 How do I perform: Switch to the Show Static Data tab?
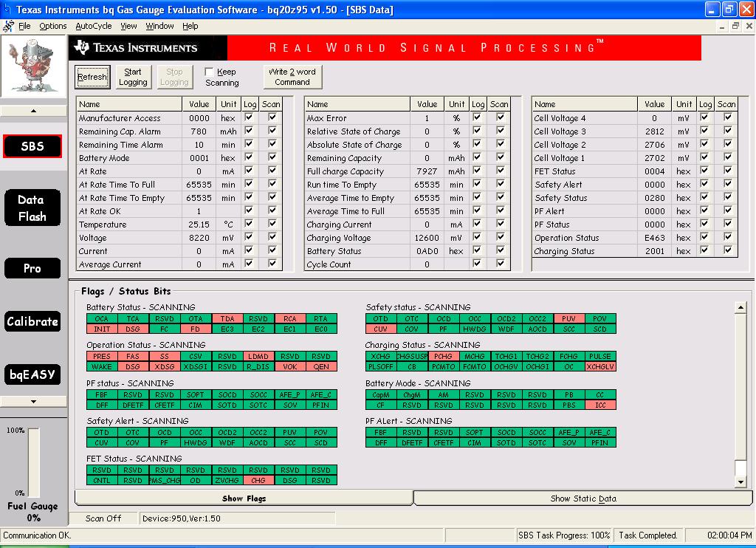[583, 499]
